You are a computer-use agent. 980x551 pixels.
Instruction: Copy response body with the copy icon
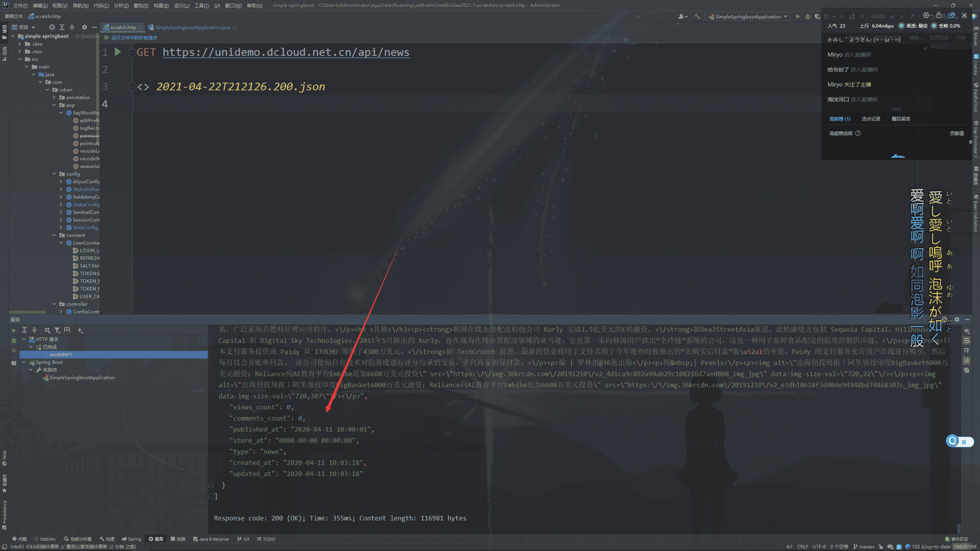pos(966,370)
